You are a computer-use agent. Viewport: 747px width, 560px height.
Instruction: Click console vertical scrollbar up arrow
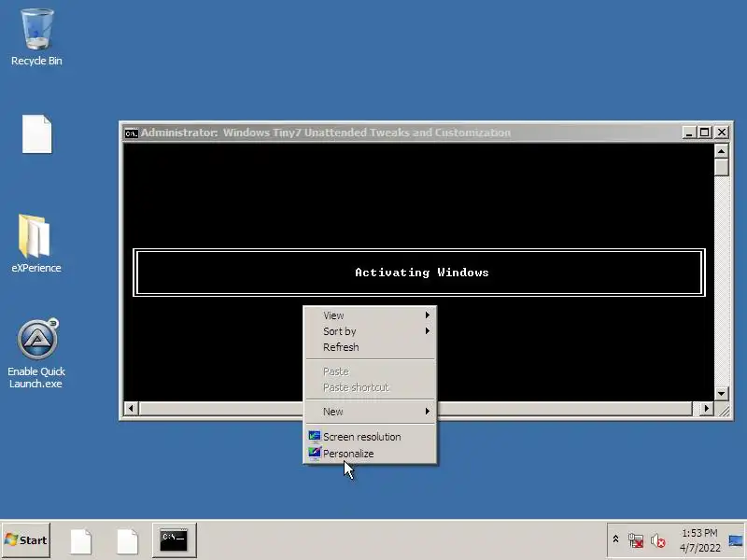tap(721, 151)
